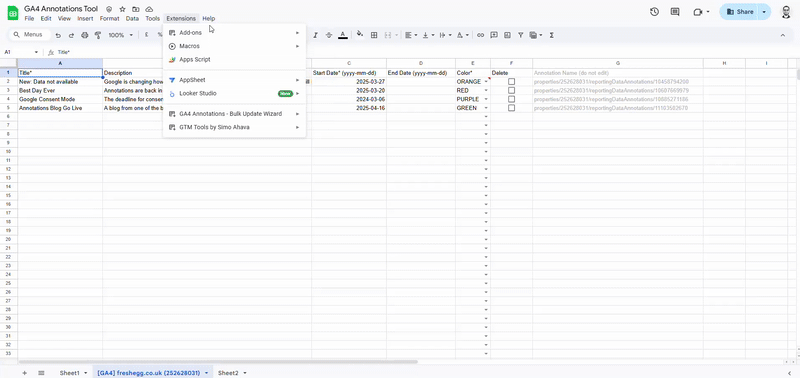Move document using the folder icon
Screen dimensions: 800x378
tap(136, 9)
